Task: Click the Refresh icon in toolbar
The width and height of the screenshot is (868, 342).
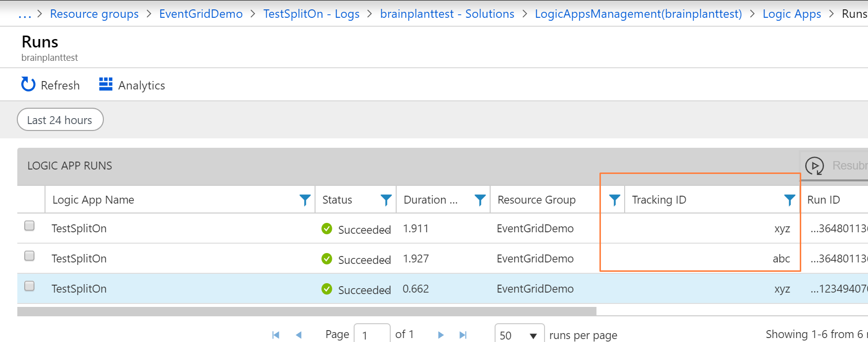Action: [28, 85]
